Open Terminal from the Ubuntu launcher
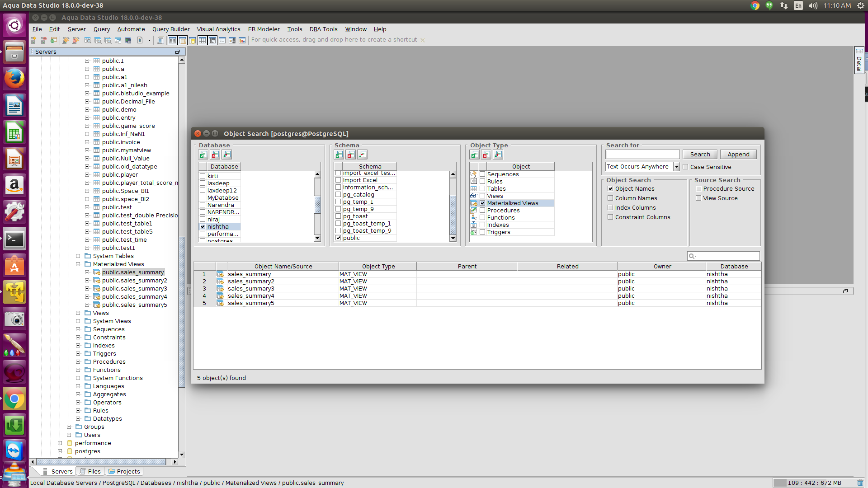868x488 pixels. point(14,239)
